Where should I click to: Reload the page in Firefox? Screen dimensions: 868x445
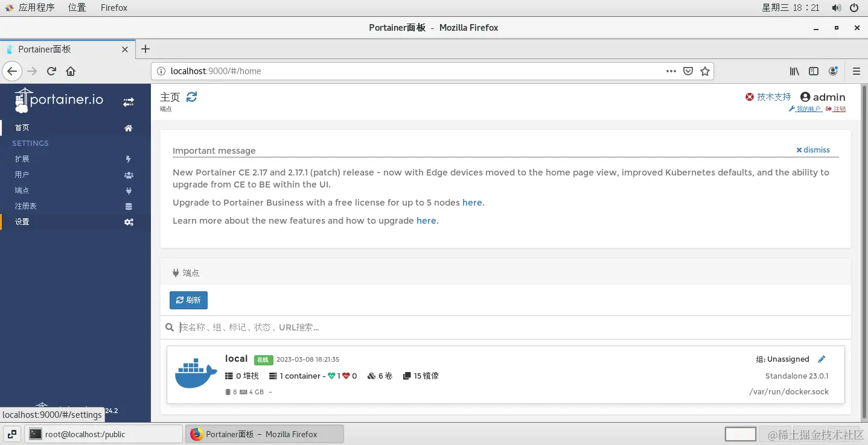click(x=52, y=71)
